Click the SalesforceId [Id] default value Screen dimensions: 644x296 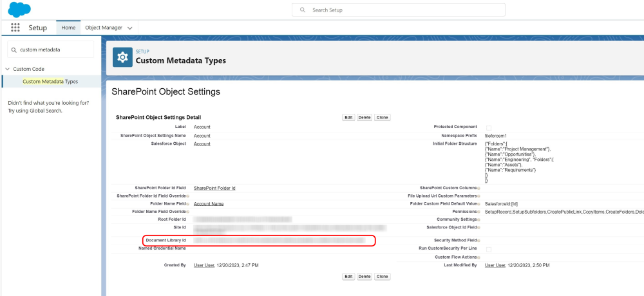pos(501,203)
